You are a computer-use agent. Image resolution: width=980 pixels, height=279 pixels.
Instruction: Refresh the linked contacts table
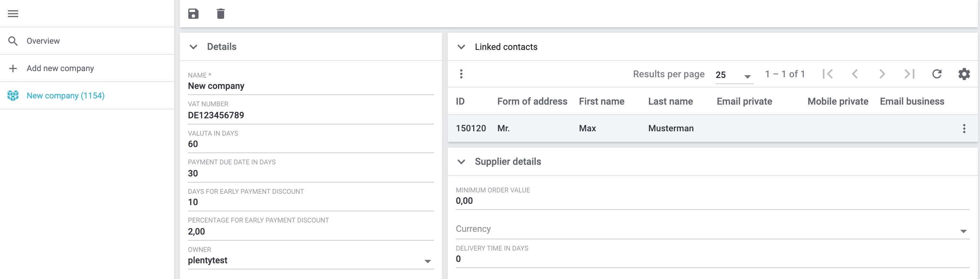[x=937, y=74]
